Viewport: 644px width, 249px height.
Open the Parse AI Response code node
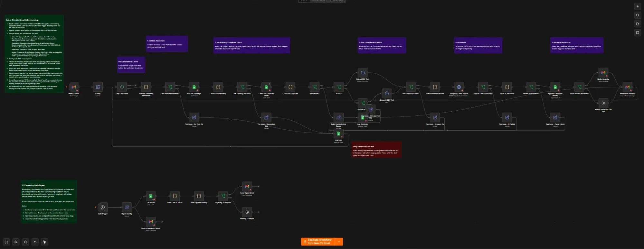(x=507, y=87)
